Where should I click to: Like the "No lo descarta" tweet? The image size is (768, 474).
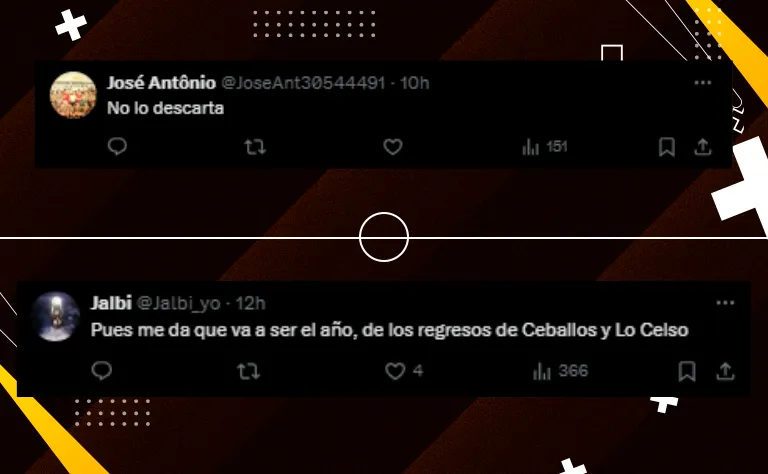click(393, 147)
